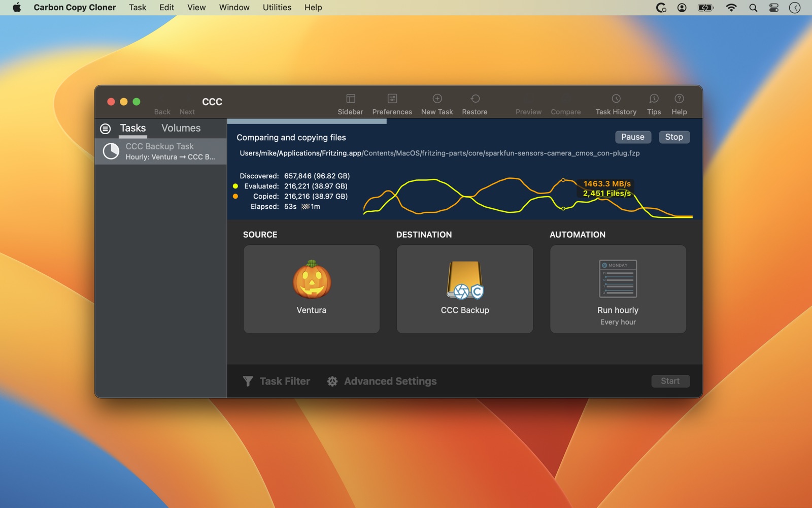
Task: Click the Preview toolbar button
Action: [x=528, y=112]
